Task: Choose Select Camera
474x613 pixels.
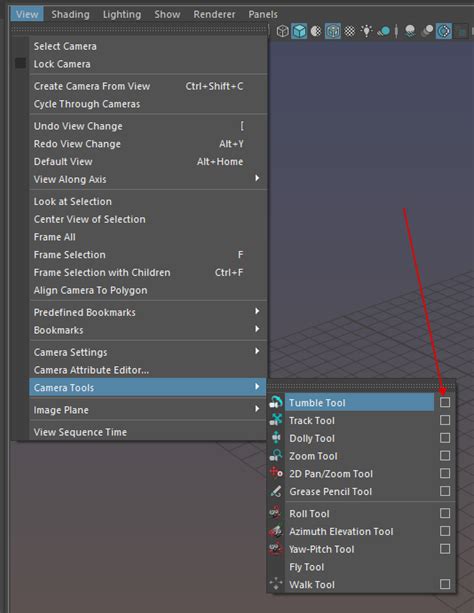Action: [148, 46]
